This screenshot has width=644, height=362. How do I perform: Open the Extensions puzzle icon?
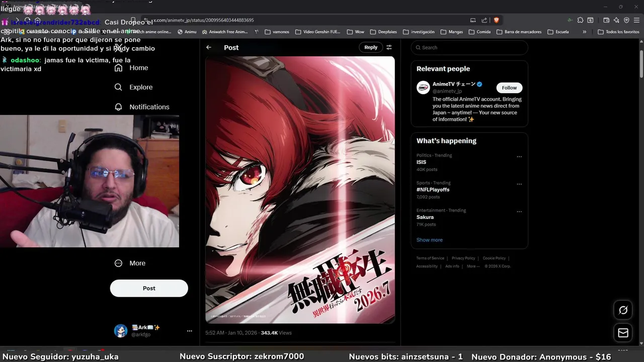click(x=580, y=20)
